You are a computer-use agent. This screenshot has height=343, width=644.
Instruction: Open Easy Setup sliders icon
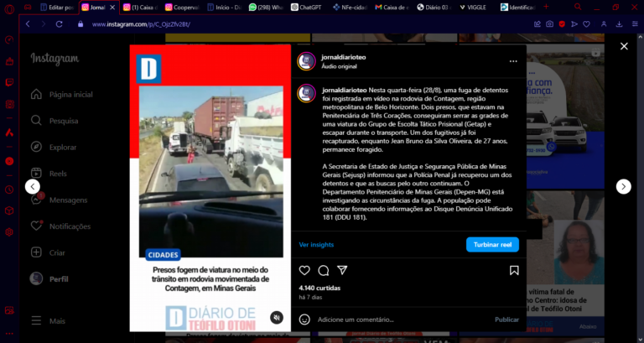point(635,24)
